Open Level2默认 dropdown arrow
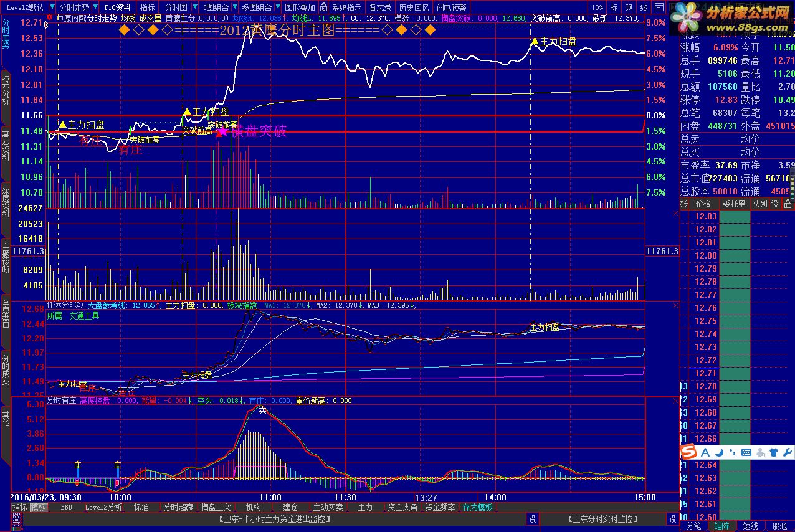The width and height of the screenshot is (795, 532). tap(52, 7)
